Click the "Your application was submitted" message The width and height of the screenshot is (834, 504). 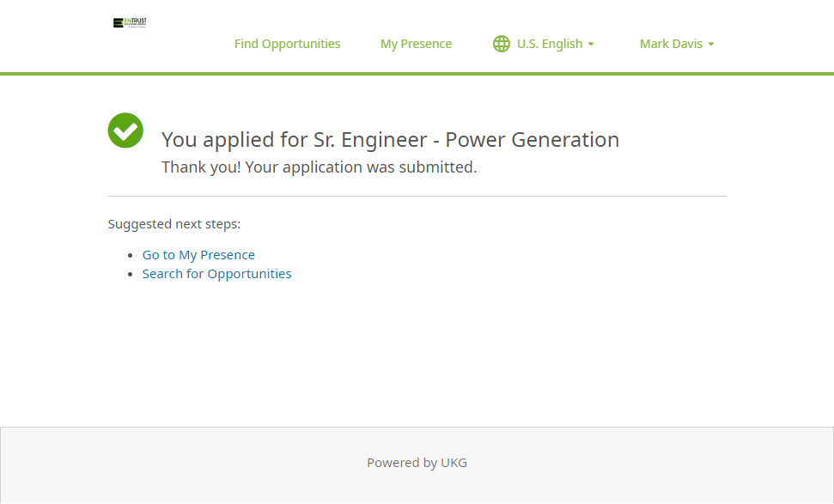[x=319, y=167]
